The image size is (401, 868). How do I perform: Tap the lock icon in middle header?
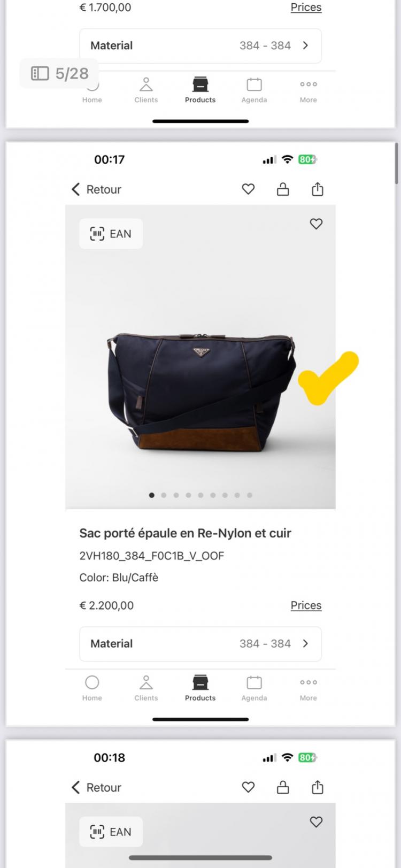pos(283,189)
